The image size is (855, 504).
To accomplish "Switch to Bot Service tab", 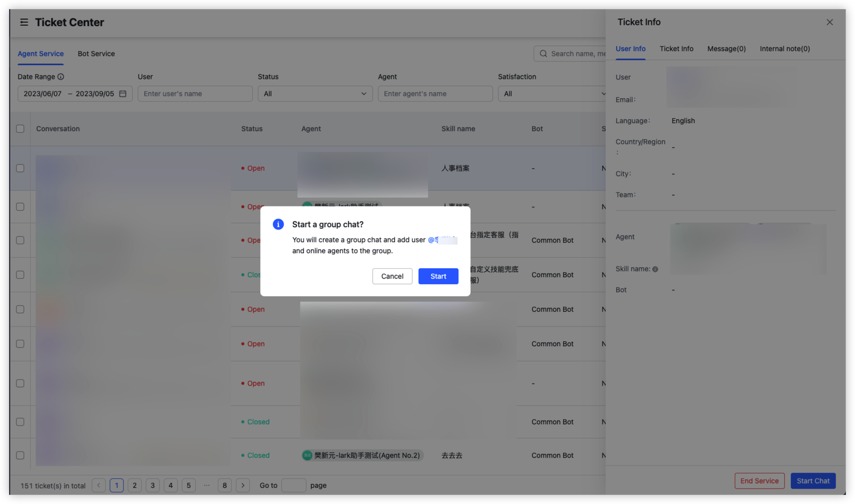I will 96,54.
